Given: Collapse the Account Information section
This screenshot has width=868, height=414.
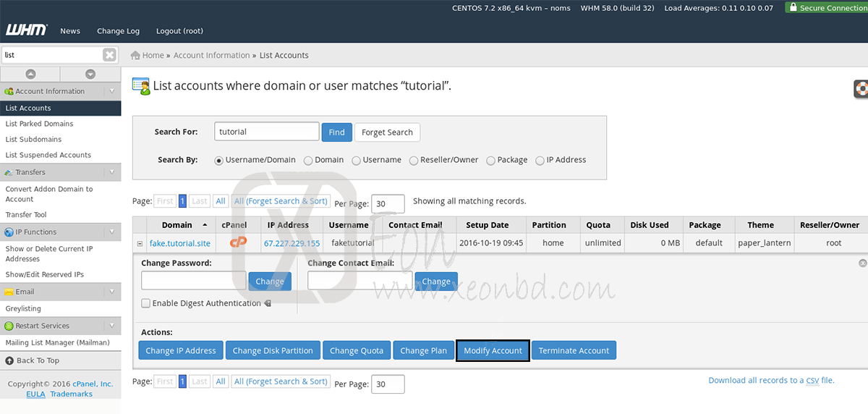Looking at the screenshot, I should pyautogui.click(x=112, y=91).
